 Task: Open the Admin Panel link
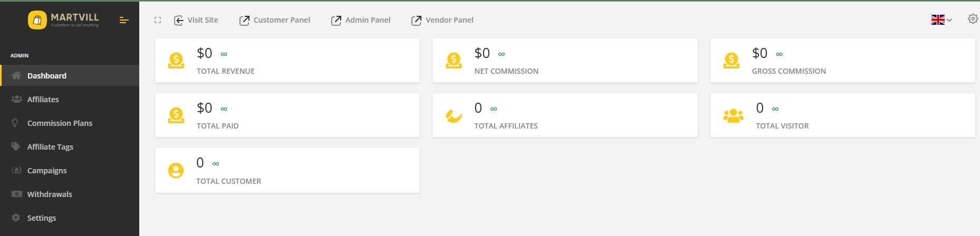click(361, 20)
